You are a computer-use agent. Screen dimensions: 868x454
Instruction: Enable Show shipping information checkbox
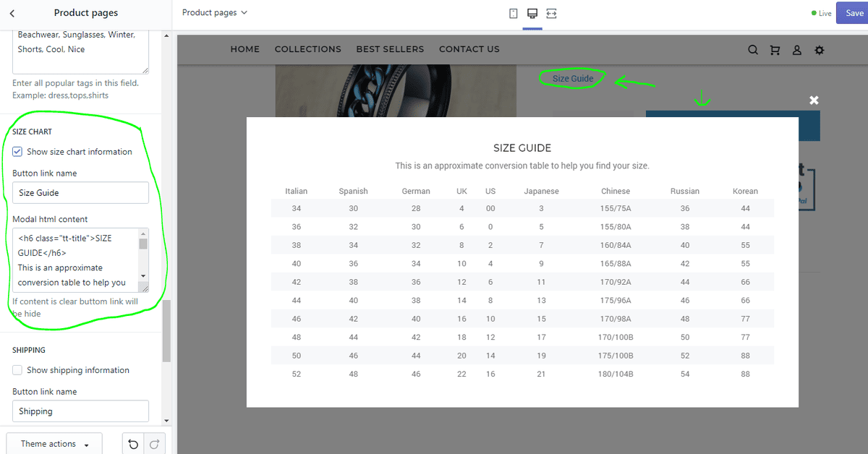click(17, 370)
